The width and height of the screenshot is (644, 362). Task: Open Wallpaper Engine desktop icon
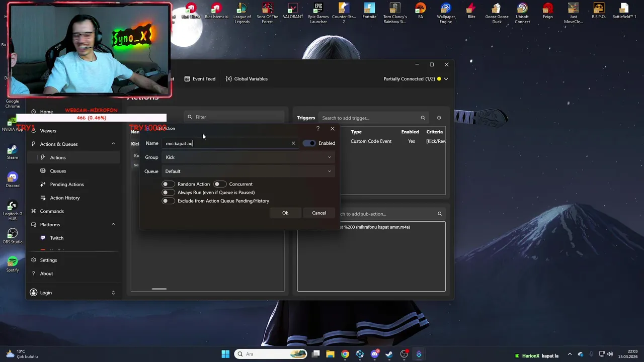pos(446,14)
